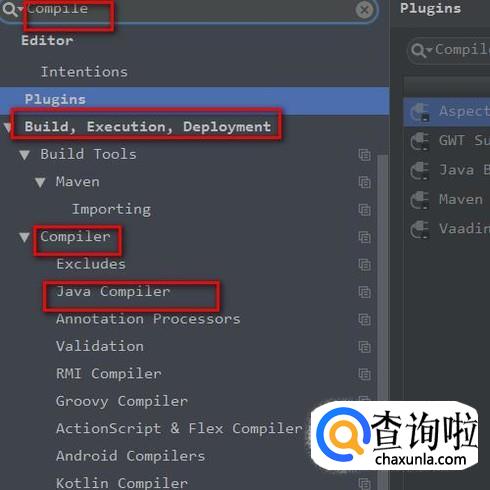Collapse the Maven tree node
This screenshot has width=490, height=490.
[x=40, y=182]
